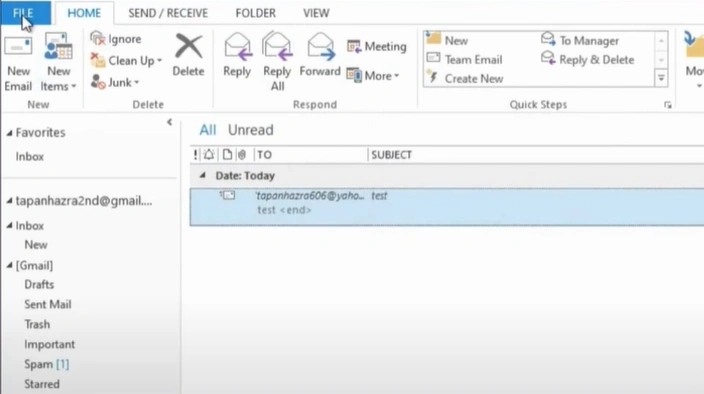Sort by importance column icon
The image size is (704, 394).
pyautogui.click(x=195, y=155)
